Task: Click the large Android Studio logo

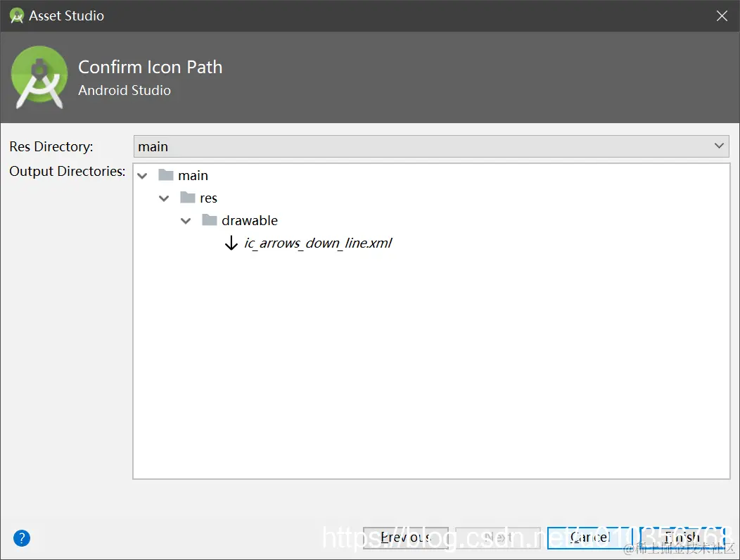Action: click(x=39, y=77)
